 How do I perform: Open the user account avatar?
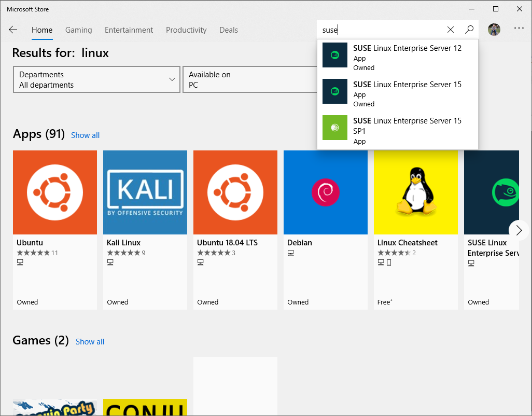pyautogui.click(x=494, y=30)
